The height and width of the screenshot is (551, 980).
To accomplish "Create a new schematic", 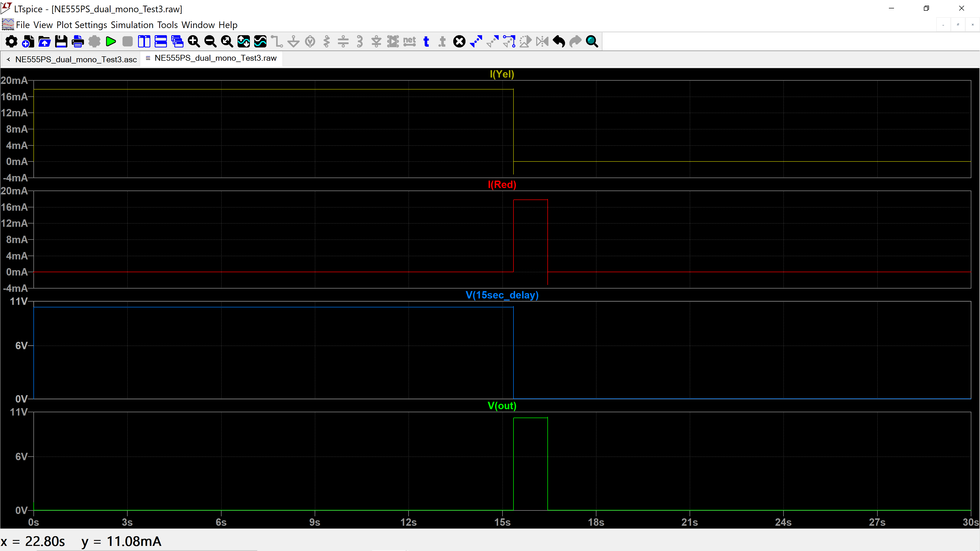I will (28, 41).
